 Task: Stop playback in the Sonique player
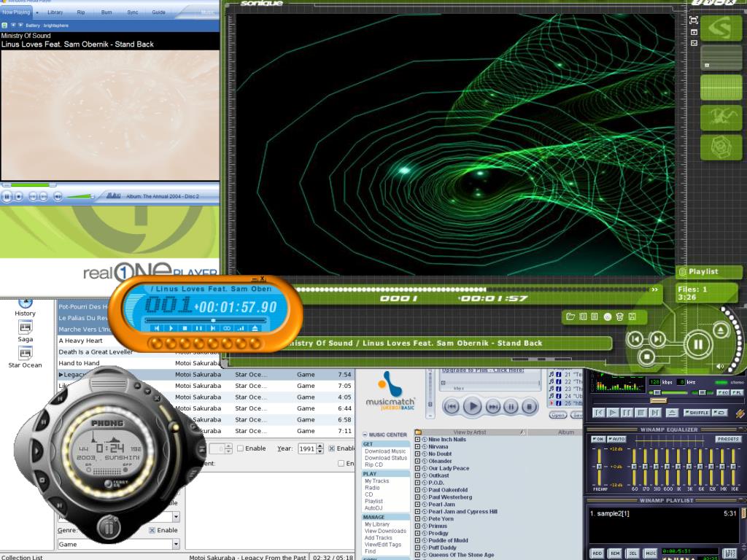646,356
